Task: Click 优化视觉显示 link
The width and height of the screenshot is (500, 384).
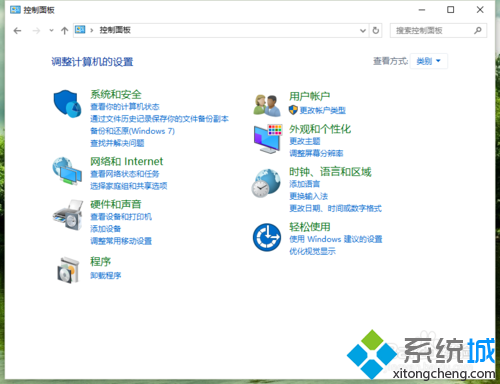Action: (x=312, y=251)
